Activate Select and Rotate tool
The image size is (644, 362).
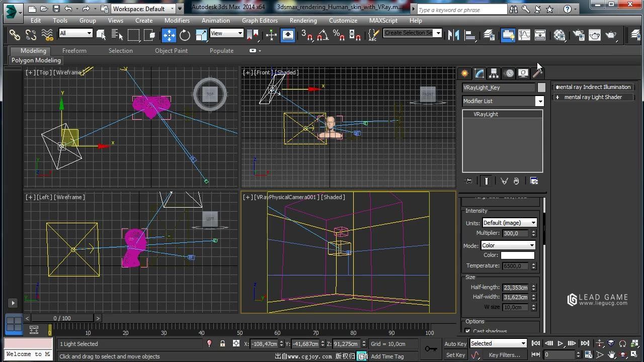click(185, 35)
